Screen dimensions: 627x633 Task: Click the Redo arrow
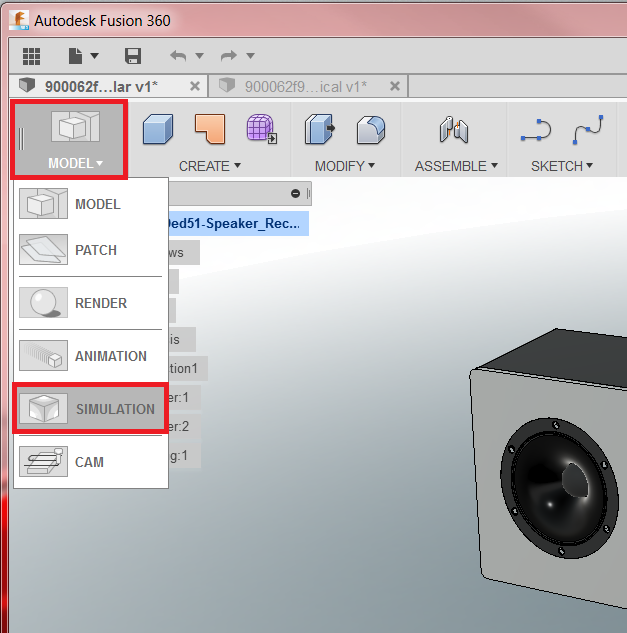(x=229, y=55)
